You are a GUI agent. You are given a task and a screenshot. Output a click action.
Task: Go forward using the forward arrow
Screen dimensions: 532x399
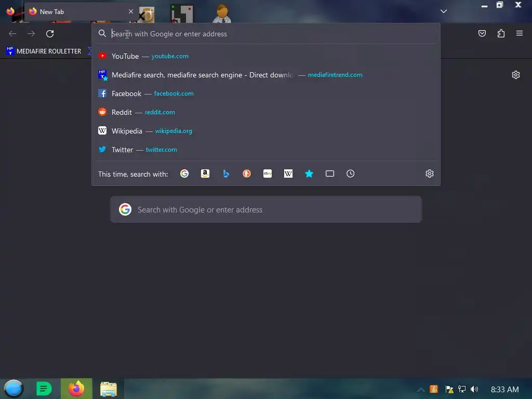[x=31, y=34]
